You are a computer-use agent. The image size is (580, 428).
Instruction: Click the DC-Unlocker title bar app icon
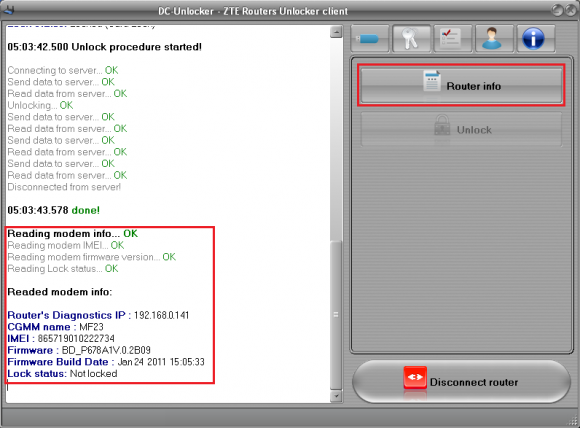click(9, 10)
